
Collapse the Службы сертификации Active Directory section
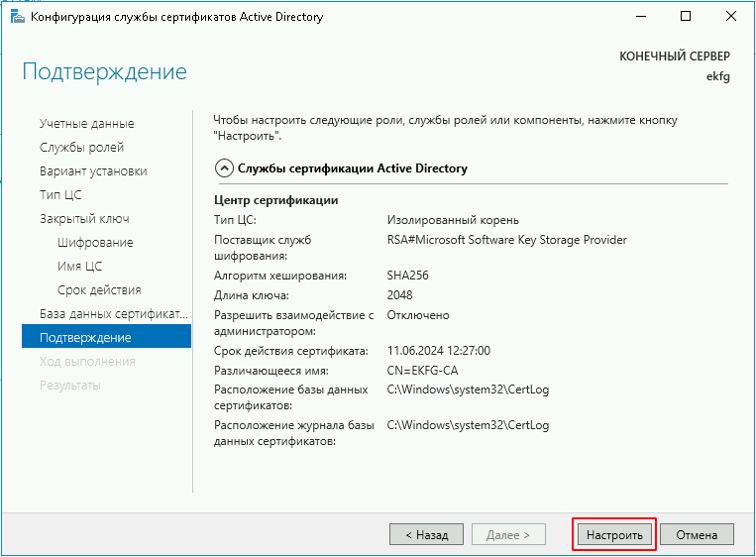224,168
